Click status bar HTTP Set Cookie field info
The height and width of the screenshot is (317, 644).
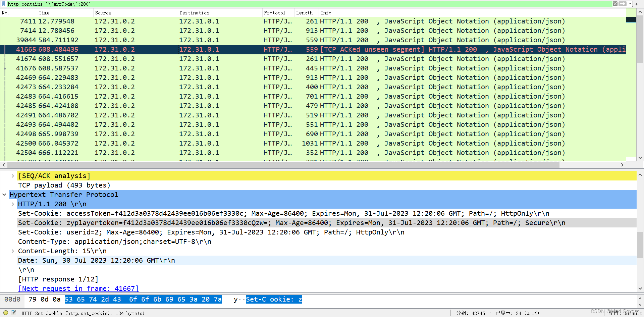tap(83, 313)
